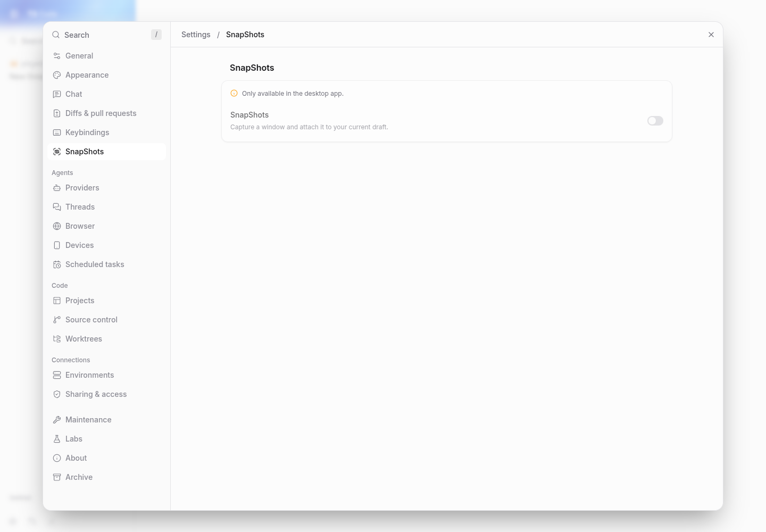Open the Chat message icon
The height and width of the screenshot is (532, 766).
click(x=57, y=94)
